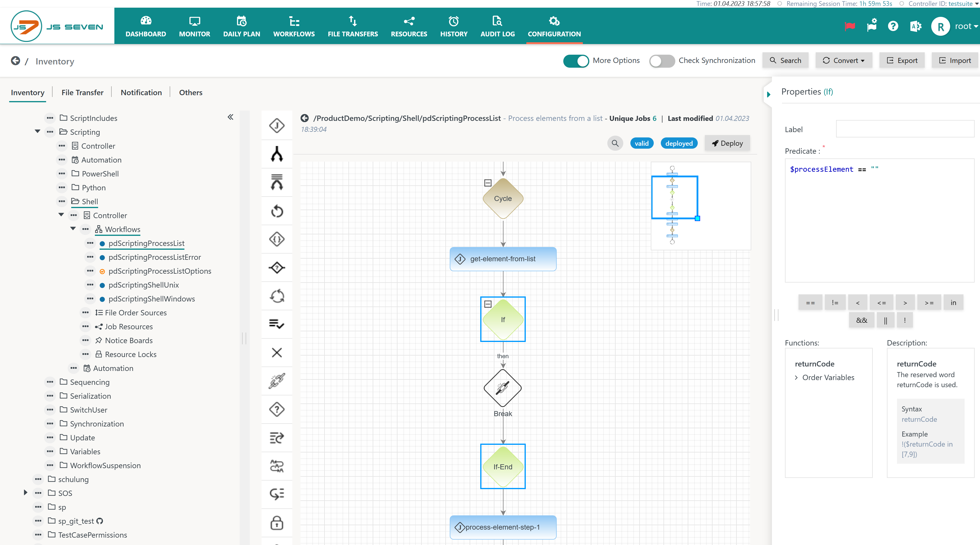
Task: Open the Dashboard menu
Action: coord(146,26)
